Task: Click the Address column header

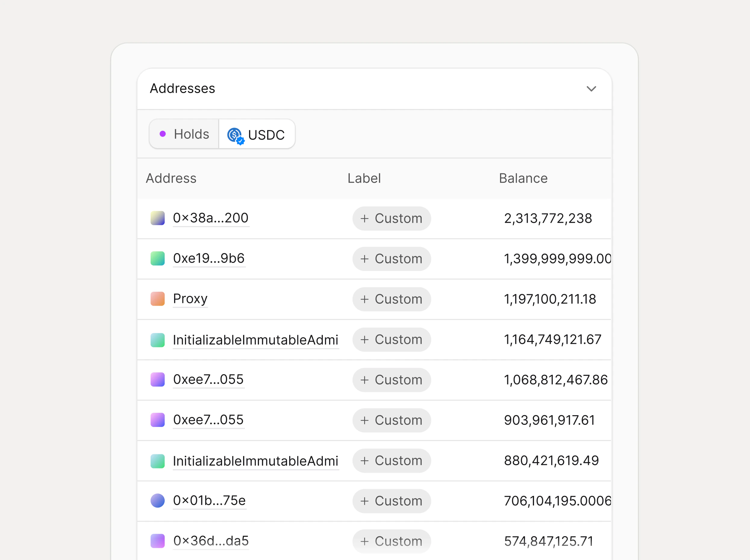Action: coord(171,178)
